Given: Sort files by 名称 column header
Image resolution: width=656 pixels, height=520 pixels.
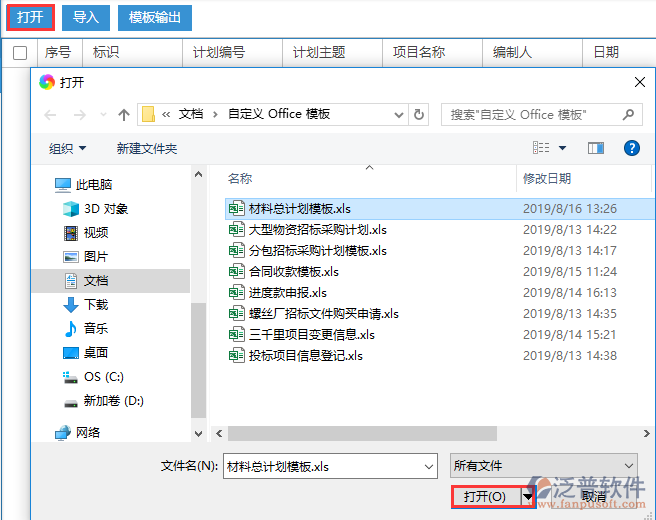Looking at the screenshot, I should [x=240, y=179].
